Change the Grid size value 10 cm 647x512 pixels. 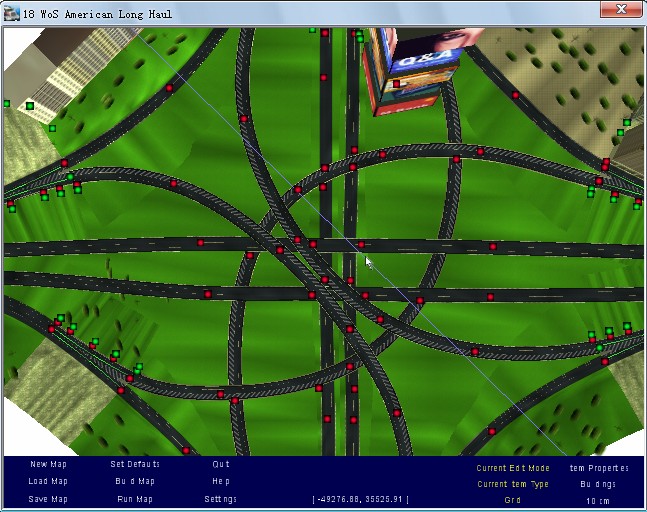(x=599, y=500)
